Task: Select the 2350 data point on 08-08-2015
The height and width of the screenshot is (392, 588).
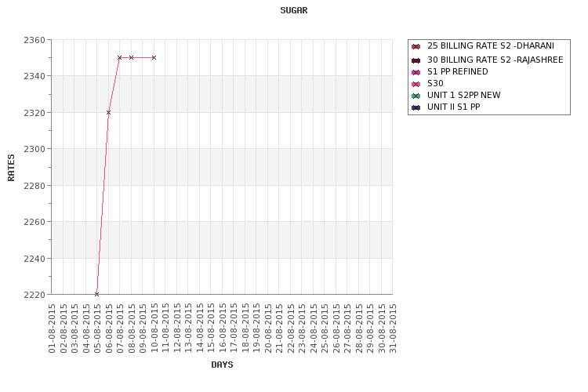Action: tap(131, 58)
